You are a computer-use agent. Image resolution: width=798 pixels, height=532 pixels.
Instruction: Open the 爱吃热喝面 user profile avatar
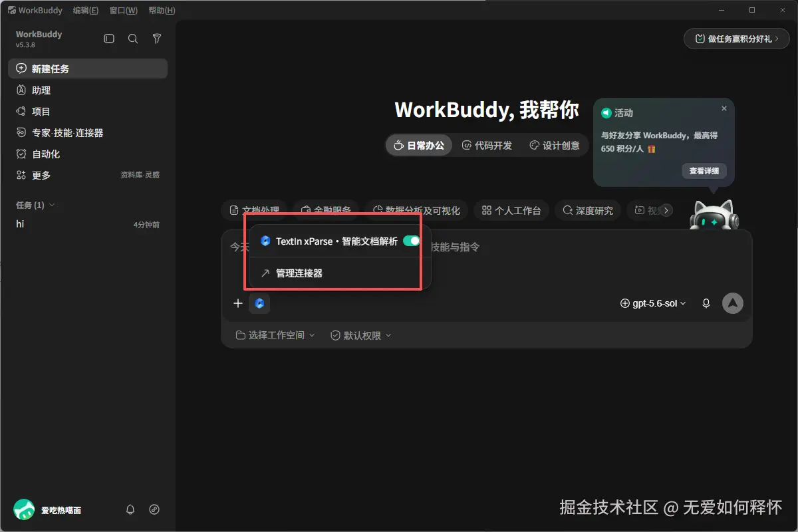[x=24, y=509]
